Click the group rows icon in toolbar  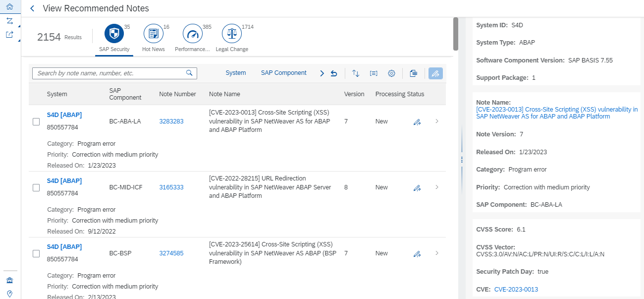[x=374, y=73]
